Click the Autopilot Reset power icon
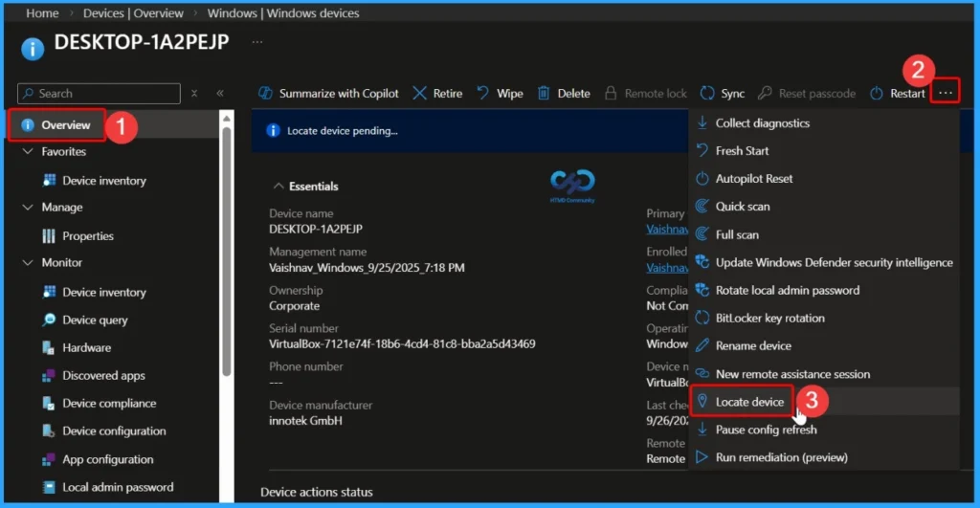 (x=702, y=179)
